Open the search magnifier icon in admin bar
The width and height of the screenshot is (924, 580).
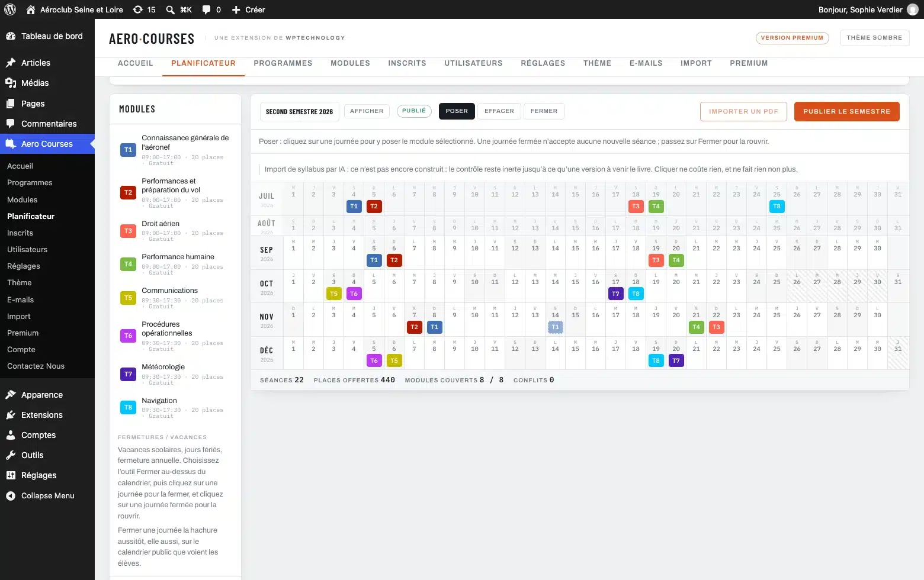[x=170, y=9]
